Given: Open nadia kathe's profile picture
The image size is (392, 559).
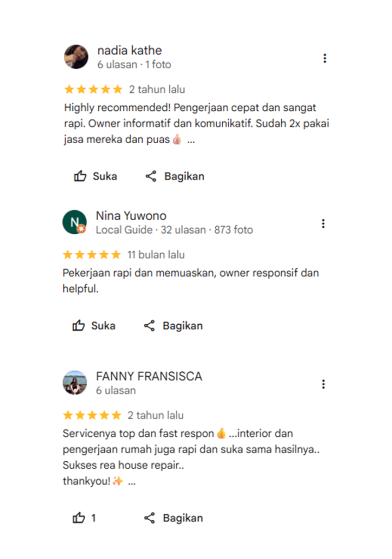Looking at the screenshot, I should click(x=76, y=57).
